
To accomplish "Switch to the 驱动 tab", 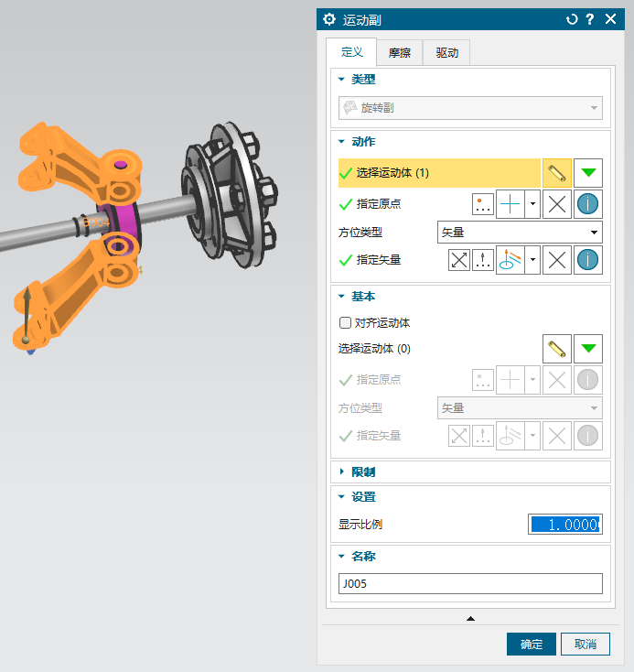I will (446, 53).
